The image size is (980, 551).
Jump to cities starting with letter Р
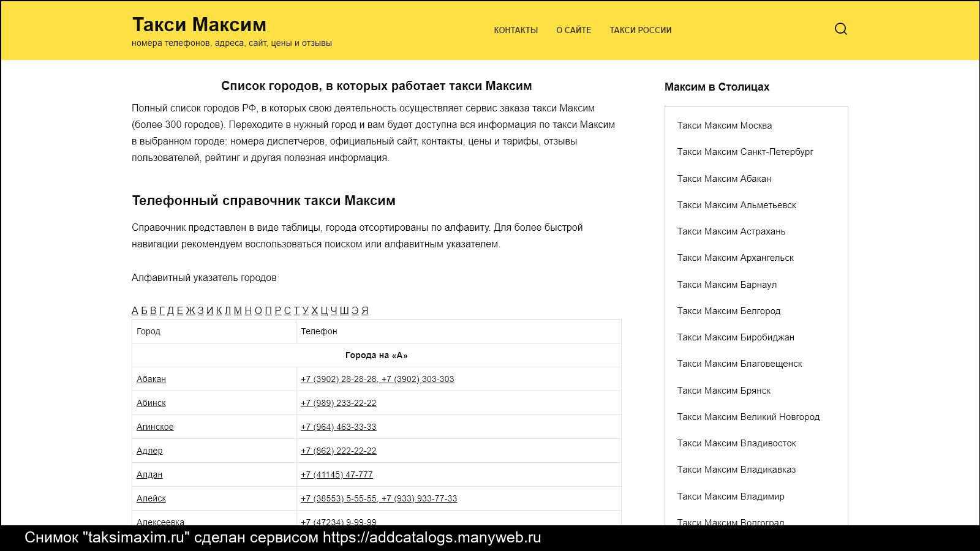coord(277,310)
